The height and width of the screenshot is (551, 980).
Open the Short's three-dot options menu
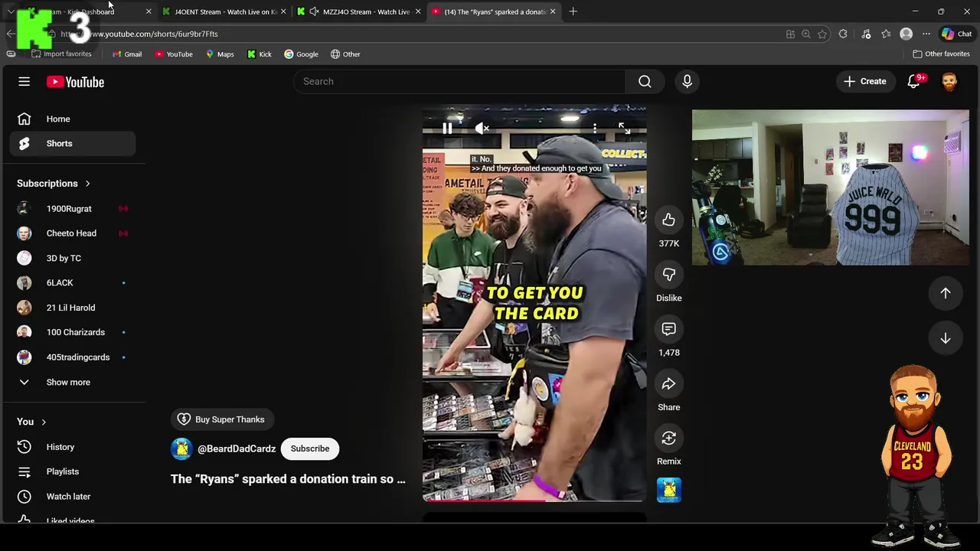click(595, 129)
